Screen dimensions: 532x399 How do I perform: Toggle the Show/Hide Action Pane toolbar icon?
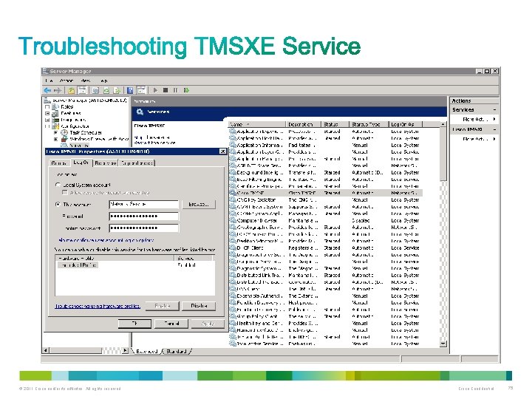click(x=141, y=90)
